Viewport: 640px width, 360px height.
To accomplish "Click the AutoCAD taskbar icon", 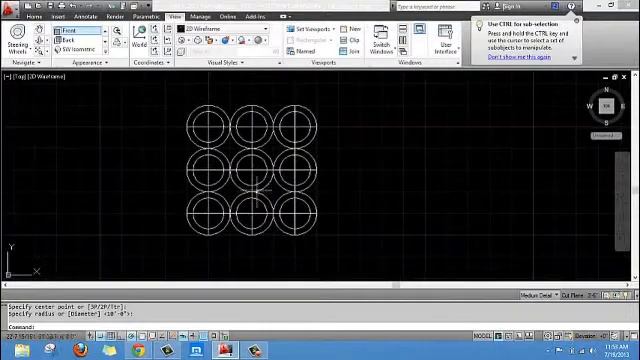I will pos(225,350).
